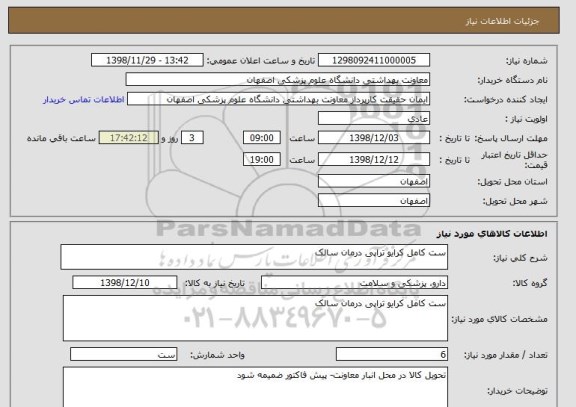The height and width of the screenshot is (407, 576).
Task: Click the remaining time counter 17:42:12
Action: pos(129,138)
